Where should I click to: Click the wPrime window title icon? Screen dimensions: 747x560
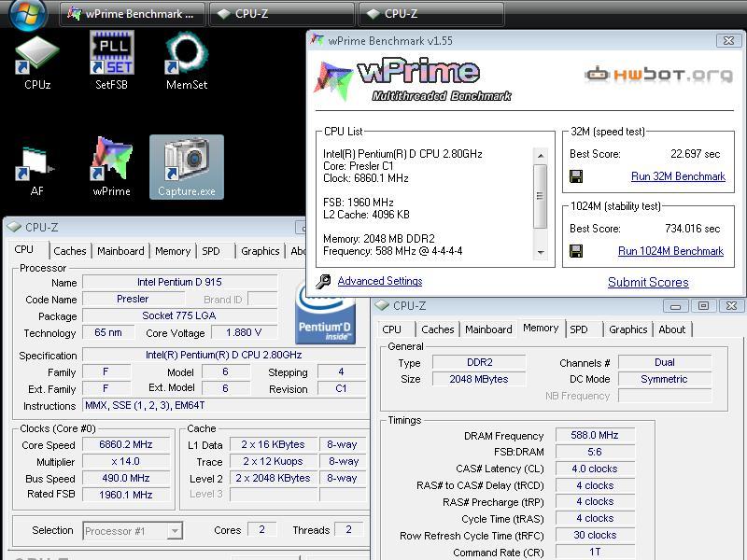pos(317,40)
